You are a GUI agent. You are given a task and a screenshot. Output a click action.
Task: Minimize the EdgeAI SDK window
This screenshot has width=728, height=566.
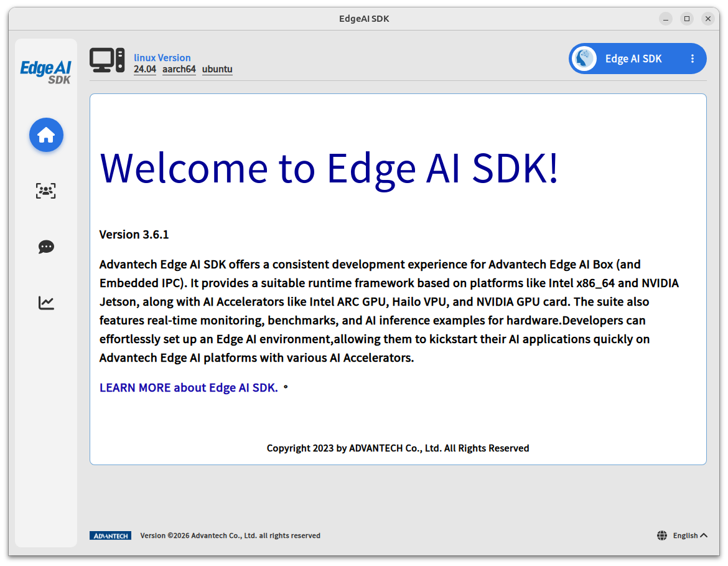[665, 19]
